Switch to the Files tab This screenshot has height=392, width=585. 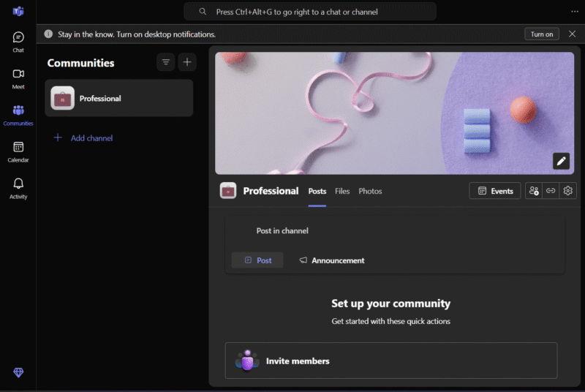[x=342, y=191]
